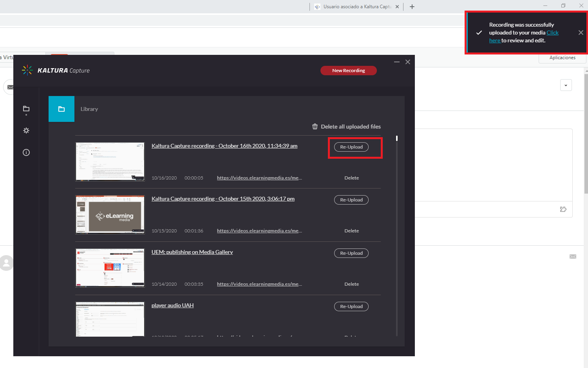Open Kaltura Capture recording October 15th title link
The height and width of the screenshot is (368, 588).
click(x=223, y=199)
